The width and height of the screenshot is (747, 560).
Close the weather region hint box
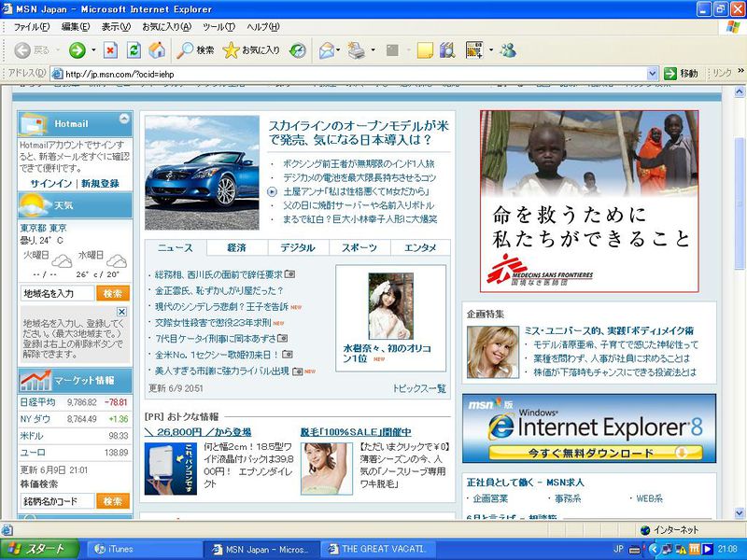point(121,312)
